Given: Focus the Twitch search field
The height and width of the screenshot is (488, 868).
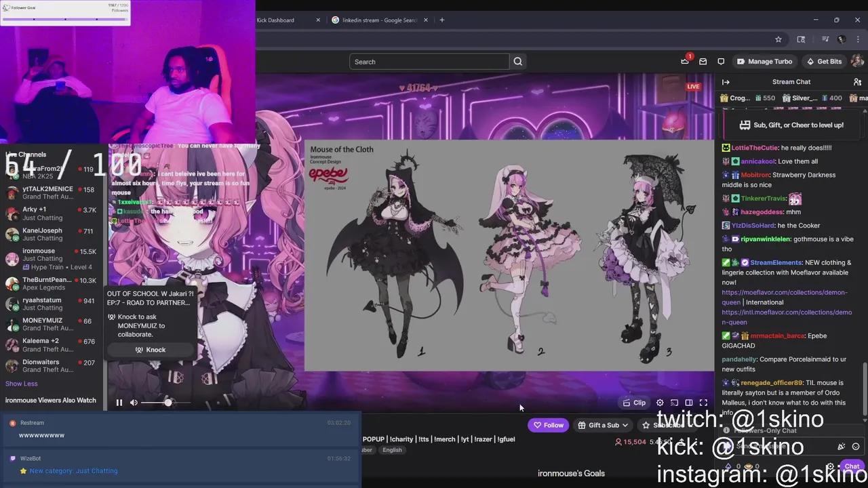Looking at the screenshot, I should pyautogui.click(x=429, y=62).
